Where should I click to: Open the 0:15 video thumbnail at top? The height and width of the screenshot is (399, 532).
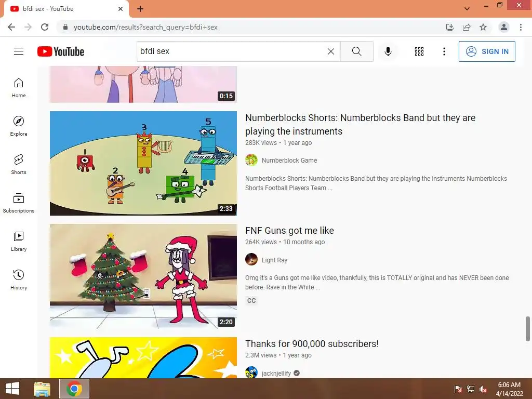click(143, 85)
